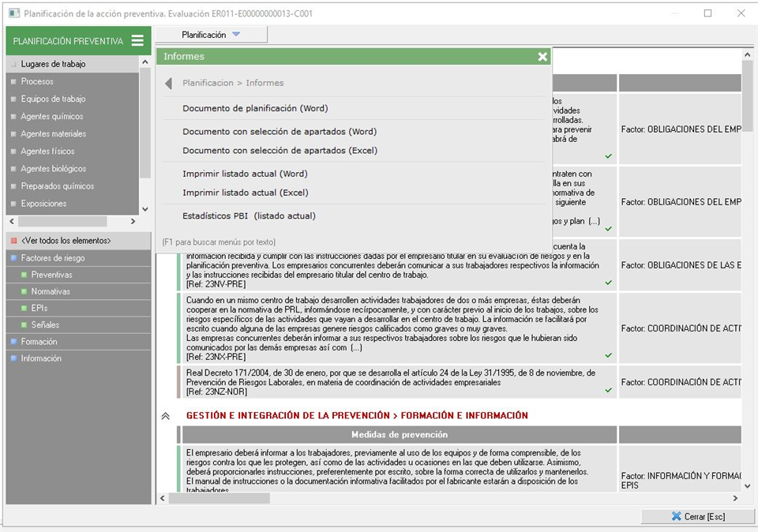Click the green checkmark on the 23NZ-NOR row
This screenshot has width=758, height=532.
[608, 390]
